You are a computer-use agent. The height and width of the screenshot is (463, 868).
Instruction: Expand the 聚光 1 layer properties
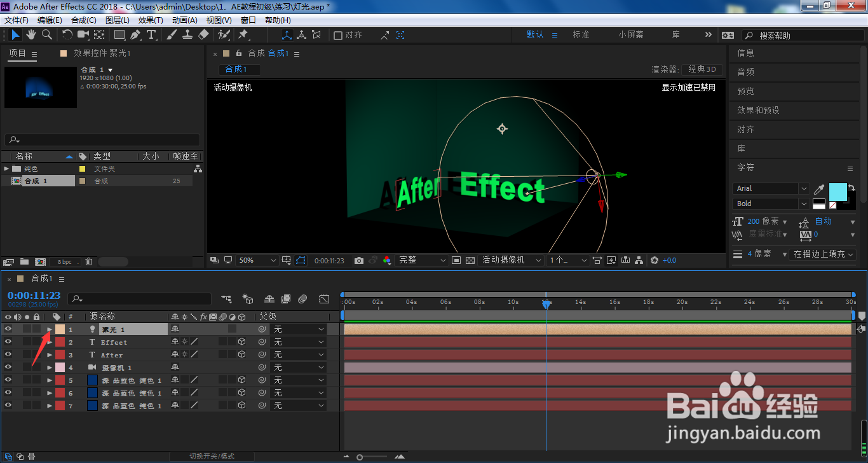coord(50,329)
